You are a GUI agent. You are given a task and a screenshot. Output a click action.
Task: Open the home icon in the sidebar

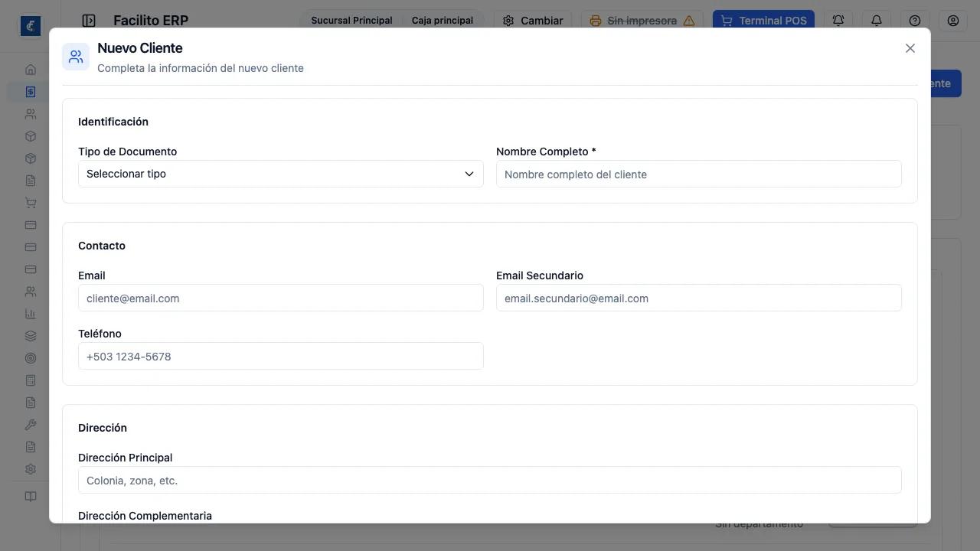[x=31, y=70]
